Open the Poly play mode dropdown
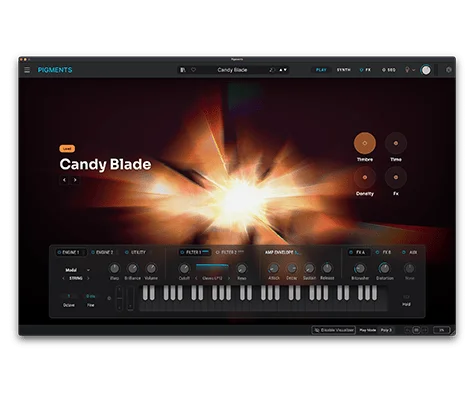Screen dimensions: 473x400 (x=386, y=330)
